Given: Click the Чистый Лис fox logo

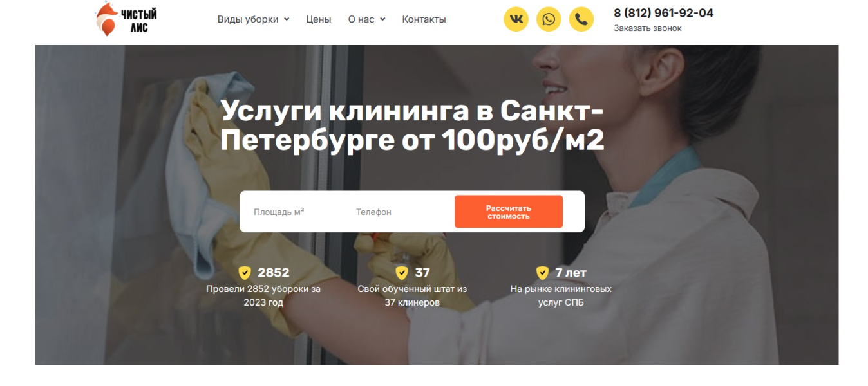Looking at the screenshot, I should click(126, 18).
